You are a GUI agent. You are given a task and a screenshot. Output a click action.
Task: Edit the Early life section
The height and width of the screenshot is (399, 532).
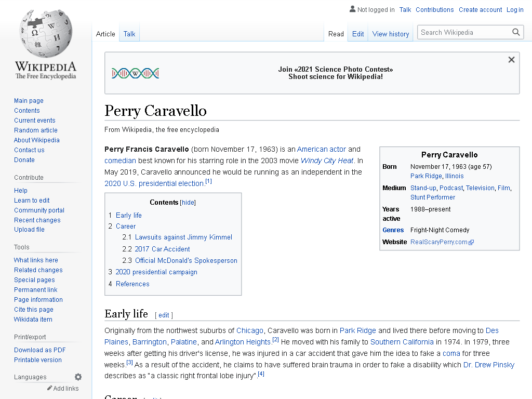[x=164, y=315]
